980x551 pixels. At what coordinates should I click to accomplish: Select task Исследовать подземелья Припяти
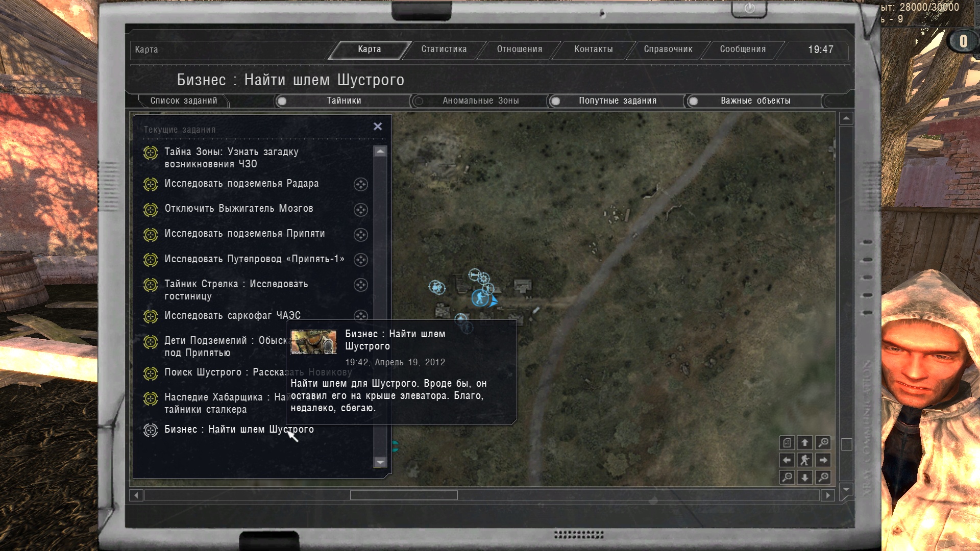click(x=244, y=234)
